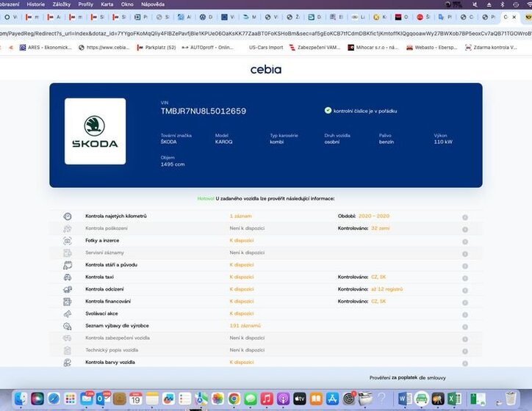Click the odometer icon beside Kontrola najetých kilometrů

68,217
